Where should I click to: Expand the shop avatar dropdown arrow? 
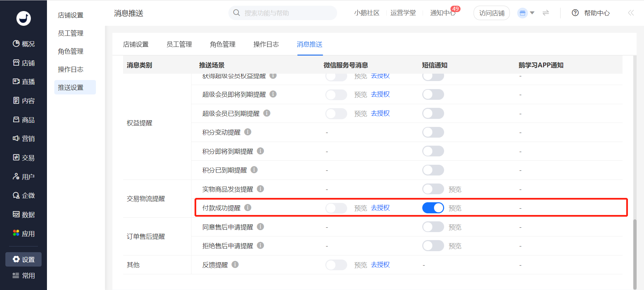(532, 13)
